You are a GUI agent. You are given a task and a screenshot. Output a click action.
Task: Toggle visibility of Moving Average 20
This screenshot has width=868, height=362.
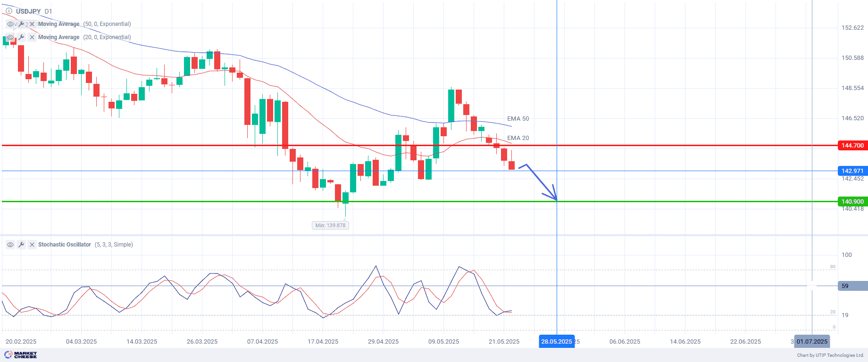(x=10, y=37)
